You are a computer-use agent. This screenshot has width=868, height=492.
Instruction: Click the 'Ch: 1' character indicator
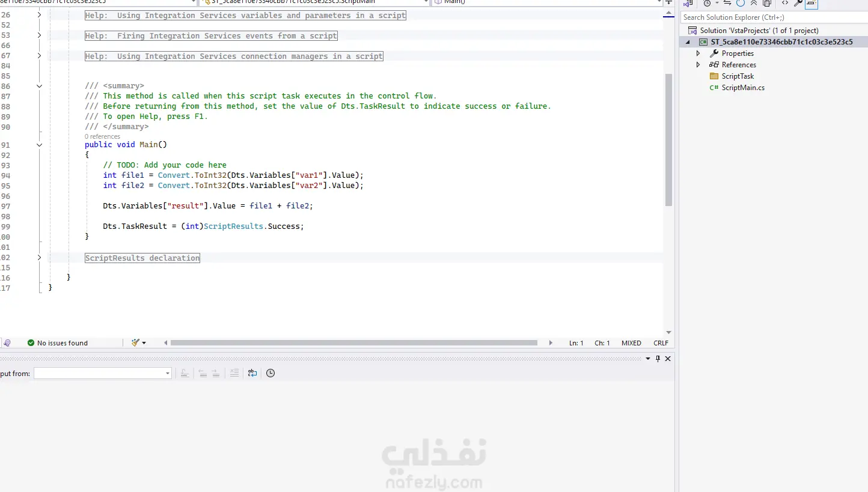tap(602, 343)
